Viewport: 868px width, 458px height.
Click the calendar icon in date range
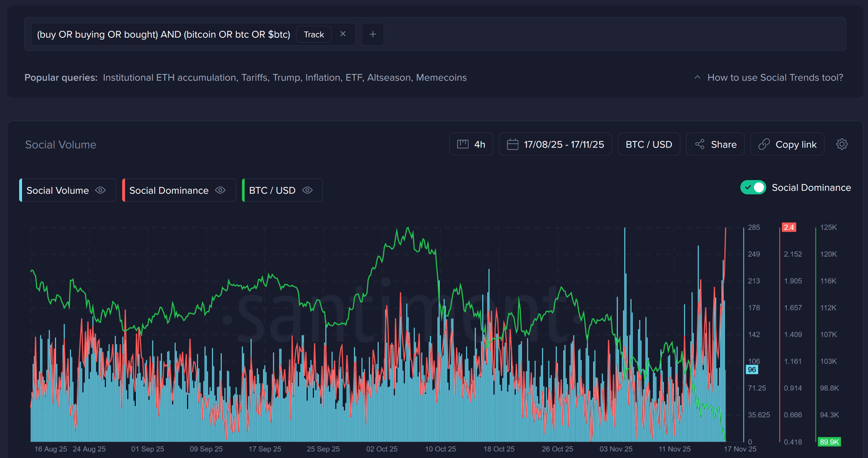pyautogui.click(x=513, y=145)
